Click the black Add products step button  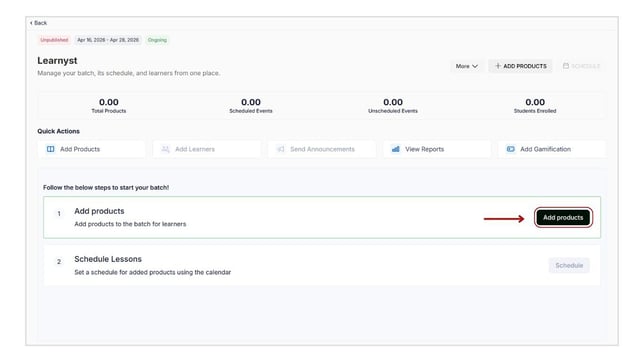pos(563,217)
